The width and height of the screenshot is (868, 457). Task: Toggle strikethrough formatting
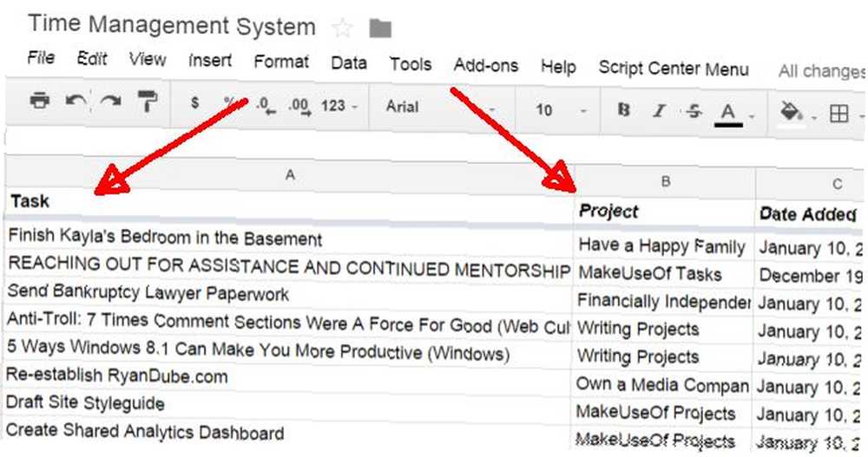click(x=693, y=111)
